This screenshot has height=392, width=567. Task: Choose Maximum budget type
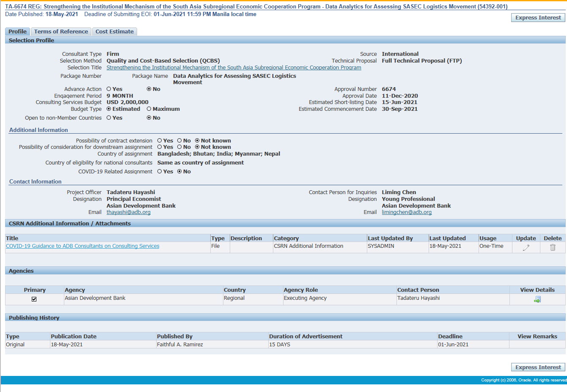149,109
